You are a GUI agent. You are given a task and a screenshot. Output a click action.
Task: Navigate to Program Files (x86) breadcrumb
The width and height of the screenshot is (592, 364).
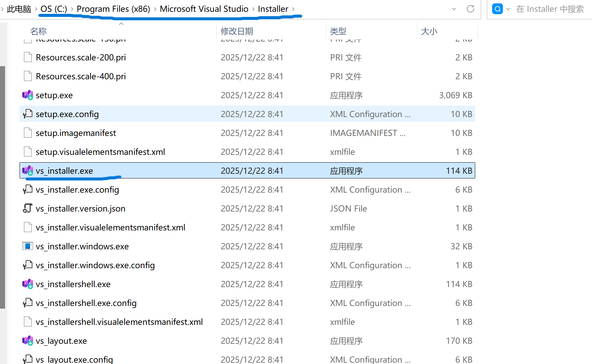pos(113,9)
